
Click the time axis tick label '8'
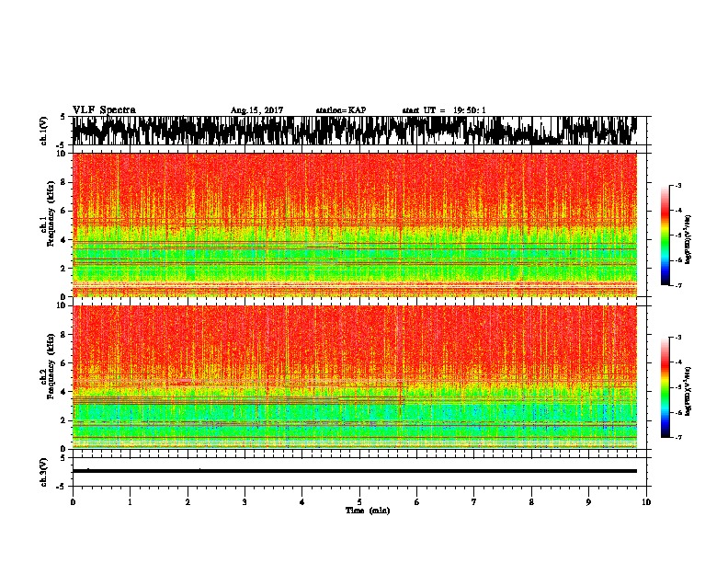pos(531,502)
